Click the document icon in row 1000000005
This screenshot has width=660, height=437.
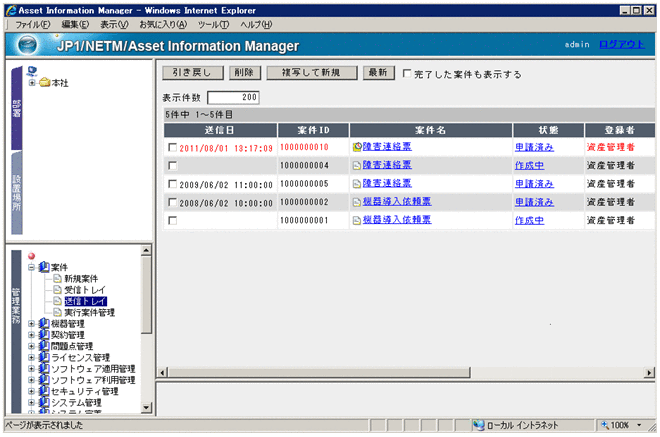tap(357, 184)
